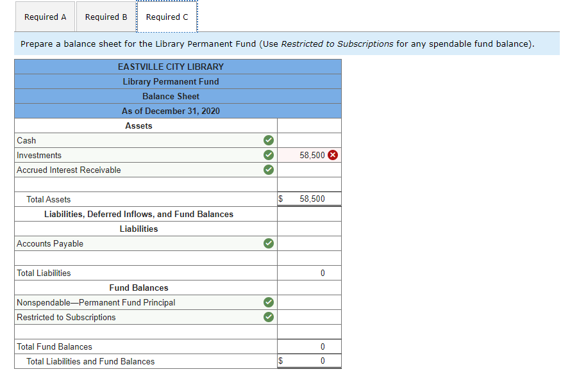The width and height of the screenshot is (588, 374).
Task: Click the dollar sign cell in Total Assets row
Action: 280,199
